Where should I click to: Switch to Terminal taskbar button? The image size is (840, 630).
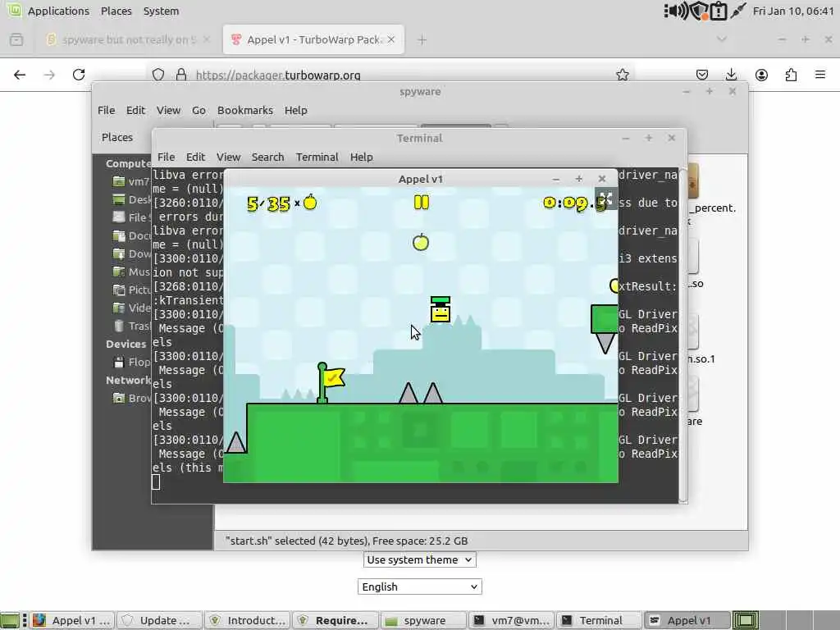(x=600, y=620)
